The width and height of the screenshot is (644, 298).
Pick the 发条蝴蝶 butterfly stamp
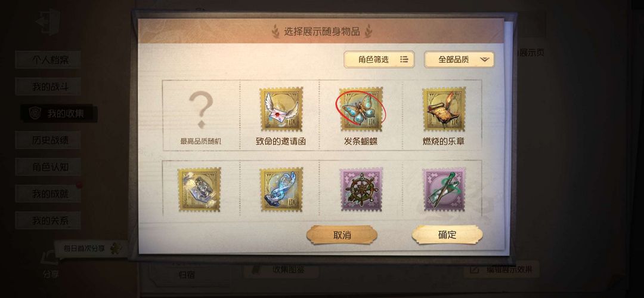(361, 109)
